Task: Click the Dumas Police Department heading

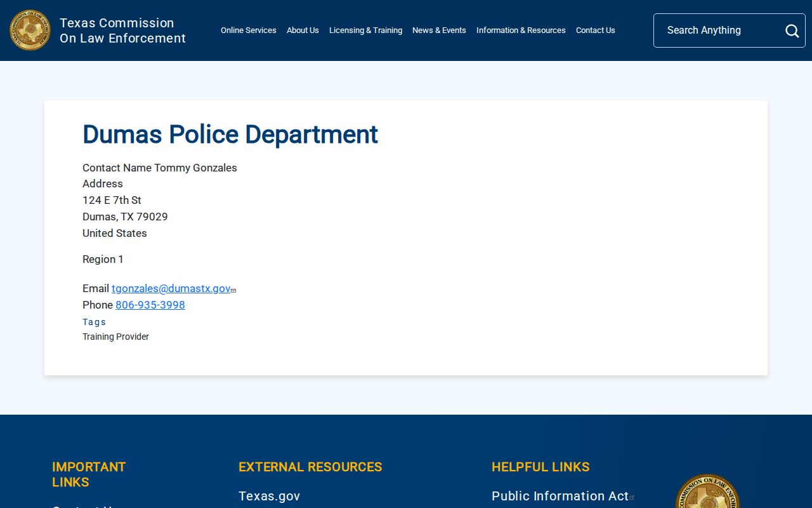Action: pyautogui.click(x=230, y=135)
